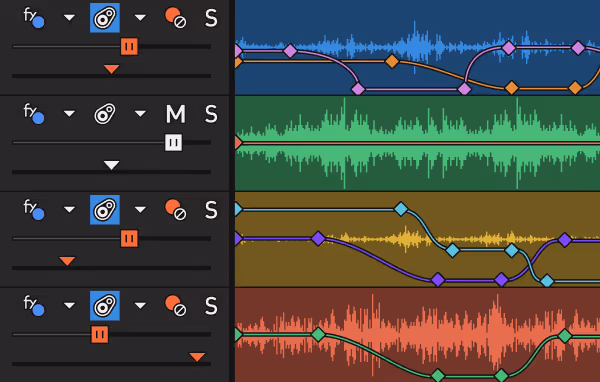Select the green keyframe before the red-track curve dips

point(318,335)
